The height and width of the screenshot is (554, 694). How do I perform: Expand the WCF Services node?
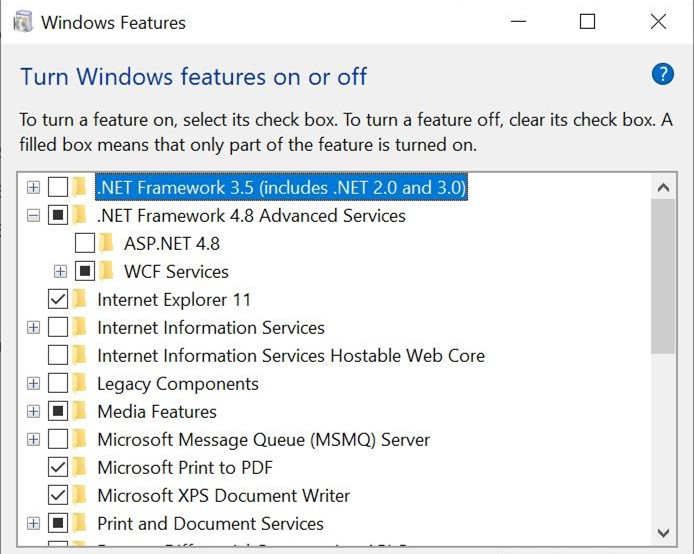(x=61, y=271)
